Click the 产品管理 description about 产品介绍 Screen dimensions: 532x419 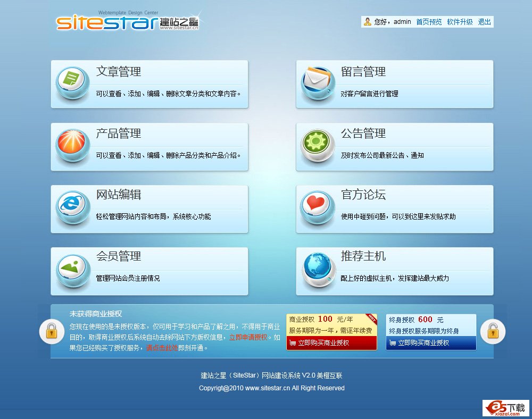pyautogui.click(x=168, y=156)
